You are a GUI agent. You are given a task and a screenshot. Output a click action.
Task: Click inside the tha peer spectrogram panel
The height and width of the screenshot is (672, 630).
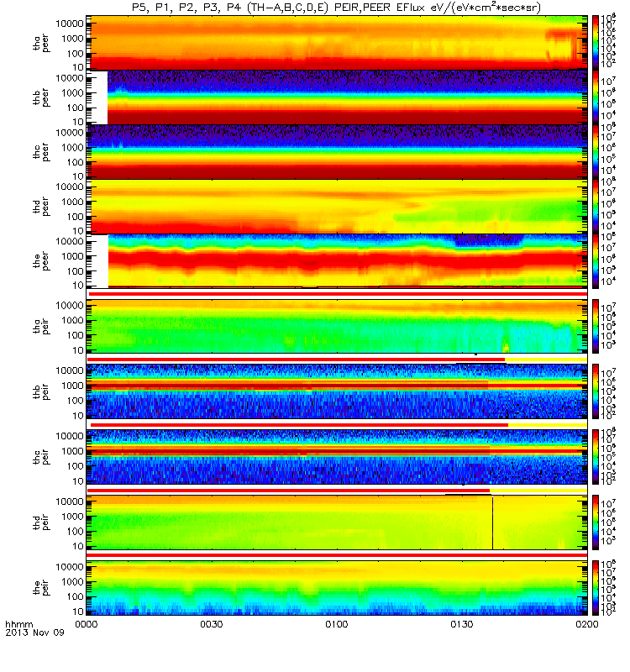pyautogui.click(x=337, y=43)
